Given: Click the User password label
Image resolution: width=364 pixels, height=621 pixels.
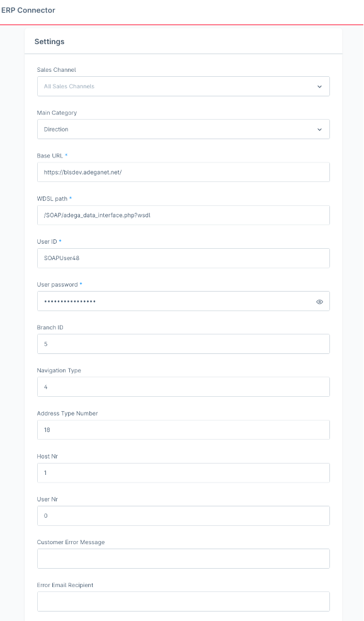Looking at the screenshot, I should 58,284.
